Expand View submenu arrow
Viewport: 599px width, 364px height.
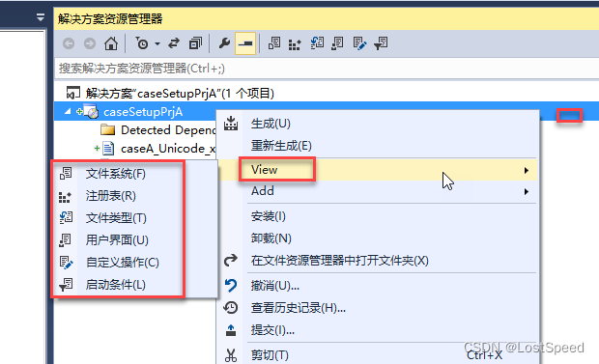click(x=527, y=170)
